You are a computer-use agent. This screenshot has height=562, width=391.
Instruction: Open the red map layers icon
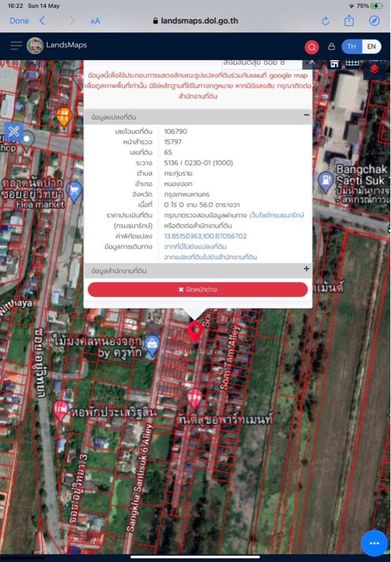(x=375, y=68)
